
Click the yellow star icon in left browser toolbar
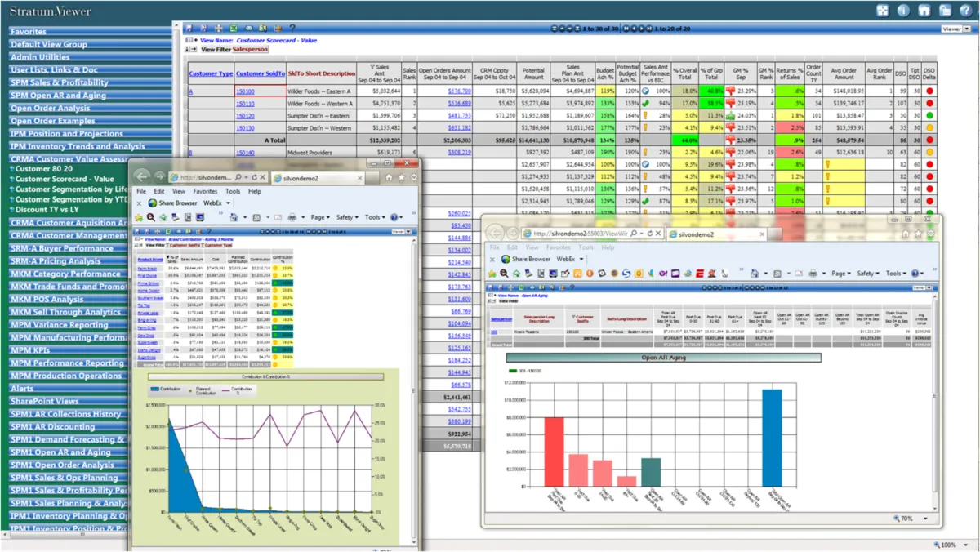pos(139,217)
